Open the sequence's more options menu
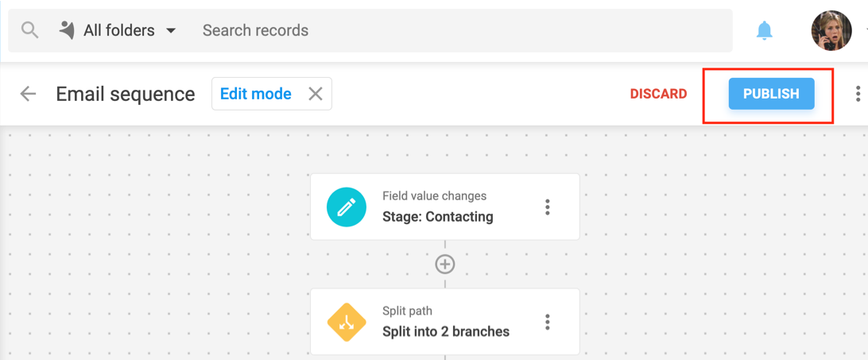Viewport: 868px width, 360px height. click(x=858, y=94)
